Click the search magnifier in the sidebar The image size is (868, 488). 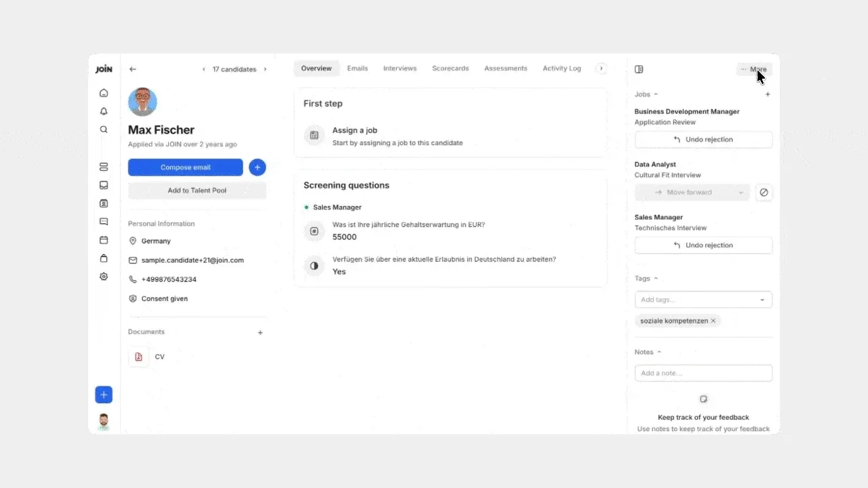click(104, 129)
